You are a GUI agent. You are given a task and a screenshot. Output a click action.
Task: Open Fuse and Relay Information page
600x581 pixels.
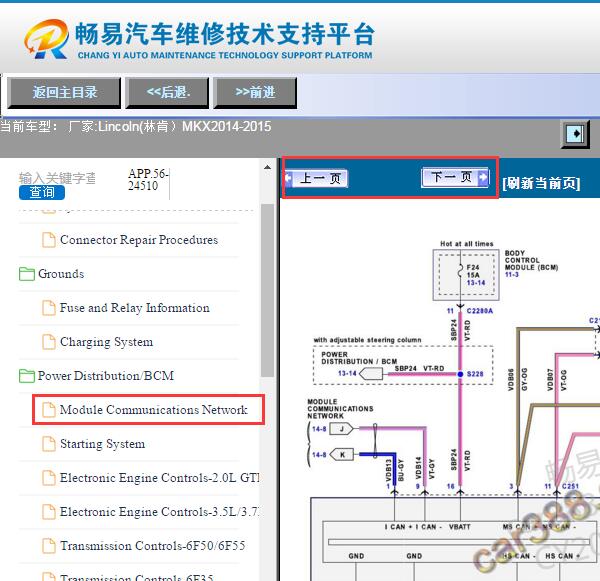135,308
